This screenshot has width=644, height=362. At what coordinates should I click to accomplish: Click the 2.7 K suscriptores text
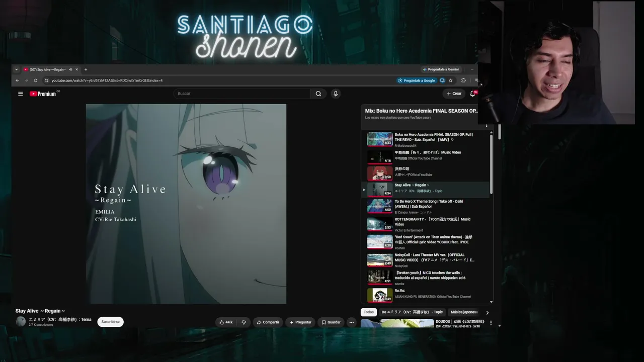pos(41,325)
